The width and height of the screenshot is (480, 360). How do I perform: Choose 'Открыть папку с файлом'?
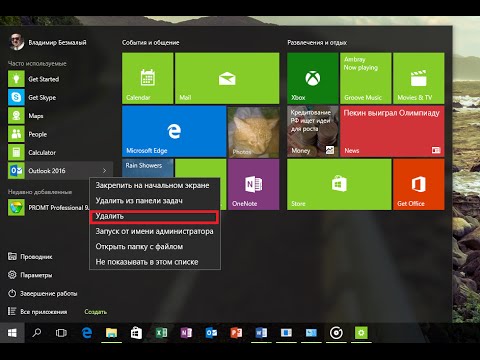155,247
